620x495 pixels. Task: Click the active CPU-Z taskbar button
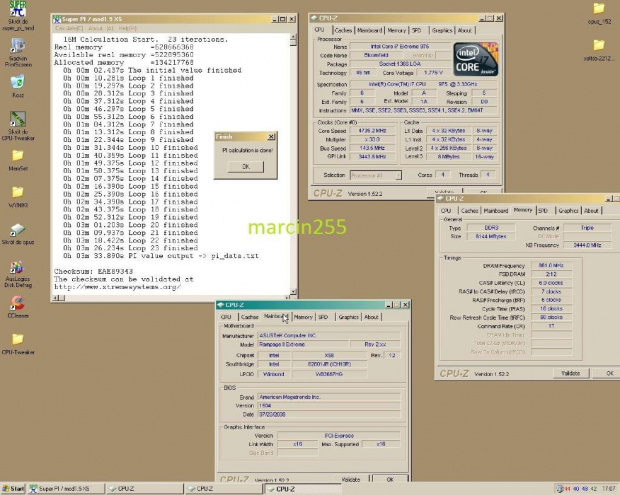pos(303,489)
